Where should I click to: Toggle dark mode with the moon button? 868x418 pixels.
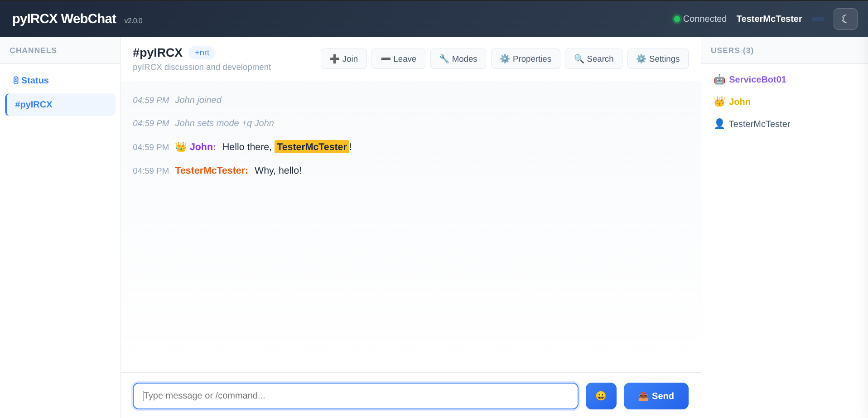click(x=845, y=19)
